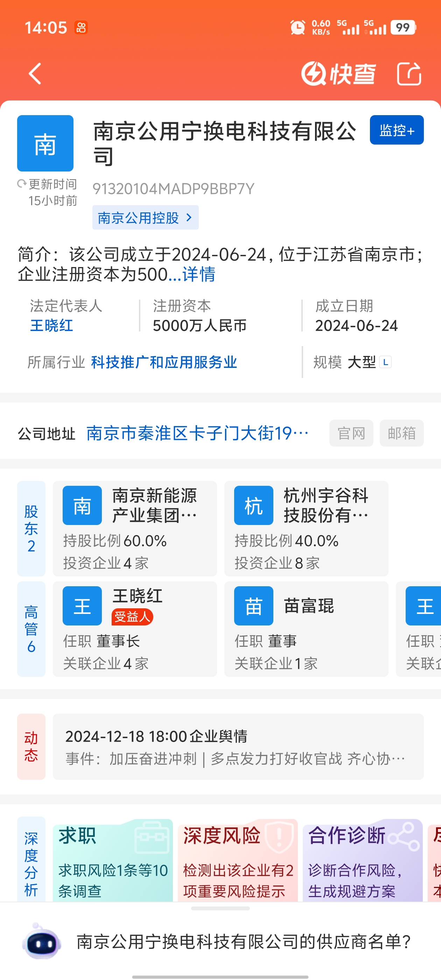Open the 求职 analysis card
Image resolution: width=441 pixels, height=980 pixels.
coord(113,860)
